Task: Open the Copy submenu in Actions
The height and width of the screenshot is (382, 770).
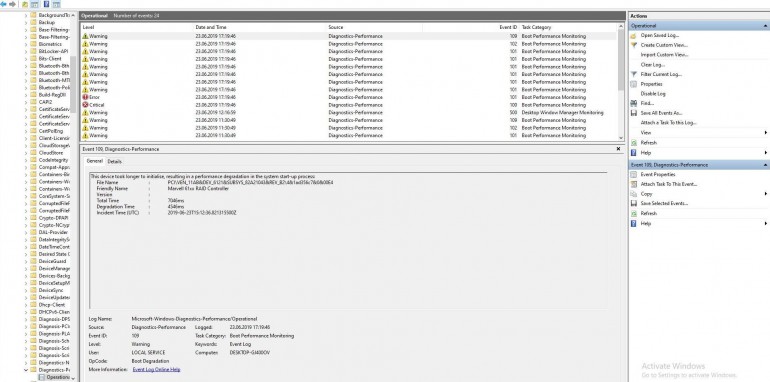Action: pyautogui.click(x=766, y=194)
